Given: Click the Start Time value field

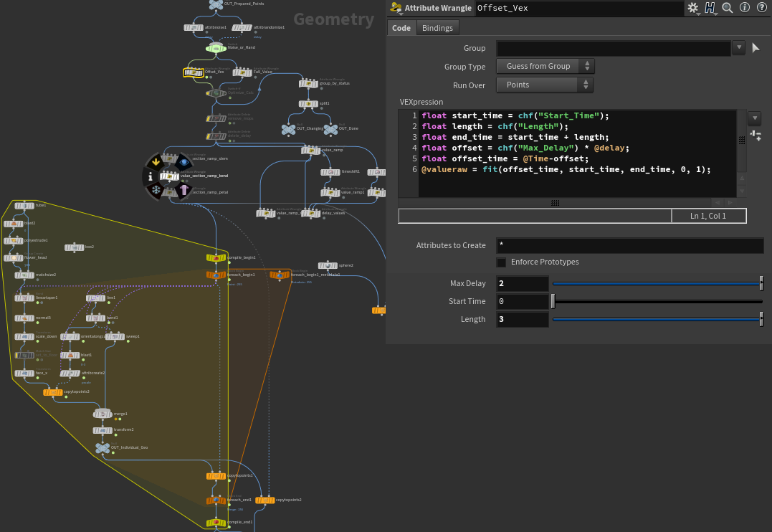Looking at the screenshot, I should [x=523, y=301].
